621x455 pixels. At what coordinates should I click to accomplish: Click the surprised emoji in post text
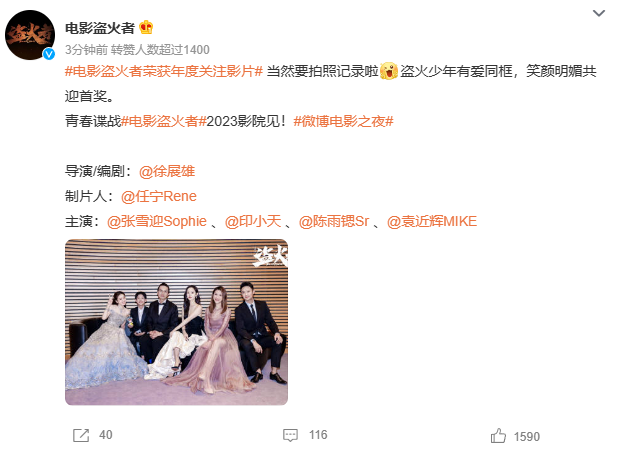point(389,71)
